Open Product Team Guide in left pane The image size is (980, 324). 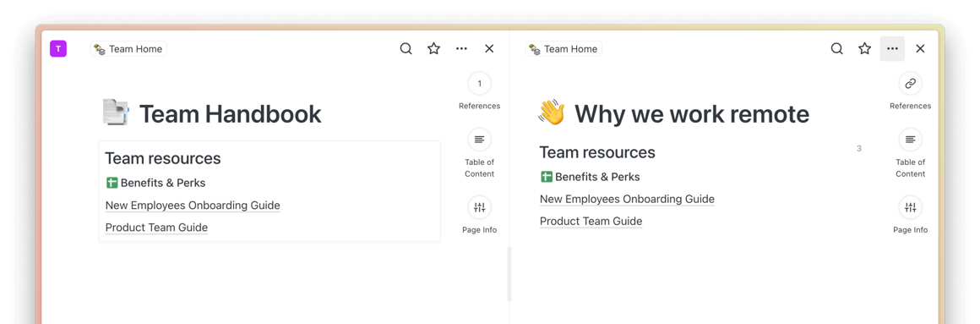pyautogui.click(x=156, y=228)
